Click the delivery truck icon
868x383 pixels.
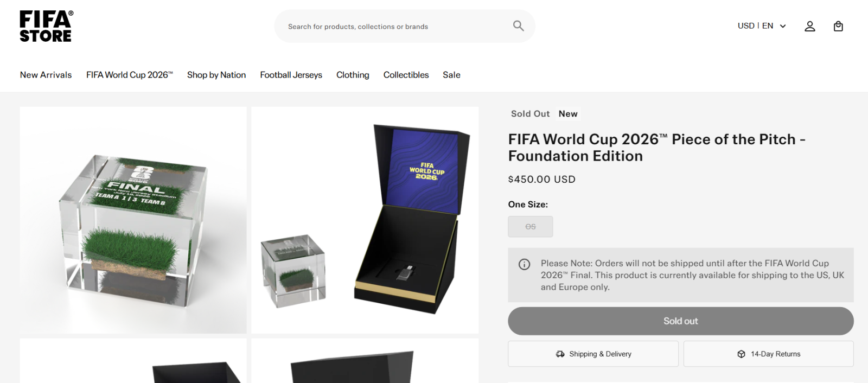point(560,354)
